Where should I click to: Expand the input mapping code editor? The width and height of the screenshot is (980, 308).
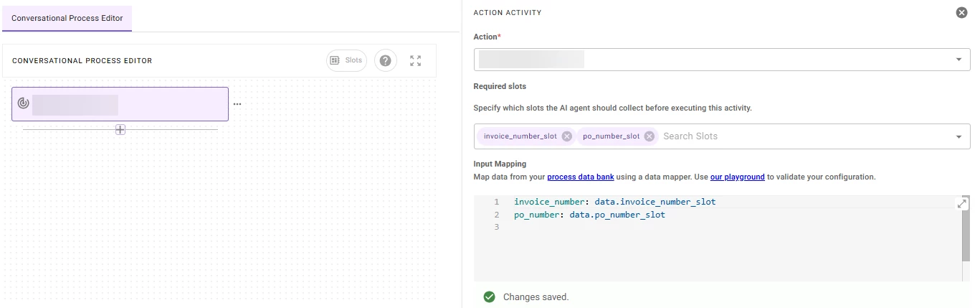coord(962,204)
